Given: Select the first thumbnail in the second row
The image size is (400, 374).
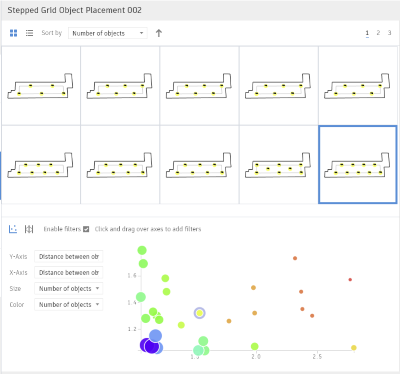Looking at the screenshot, I should 41,164.
